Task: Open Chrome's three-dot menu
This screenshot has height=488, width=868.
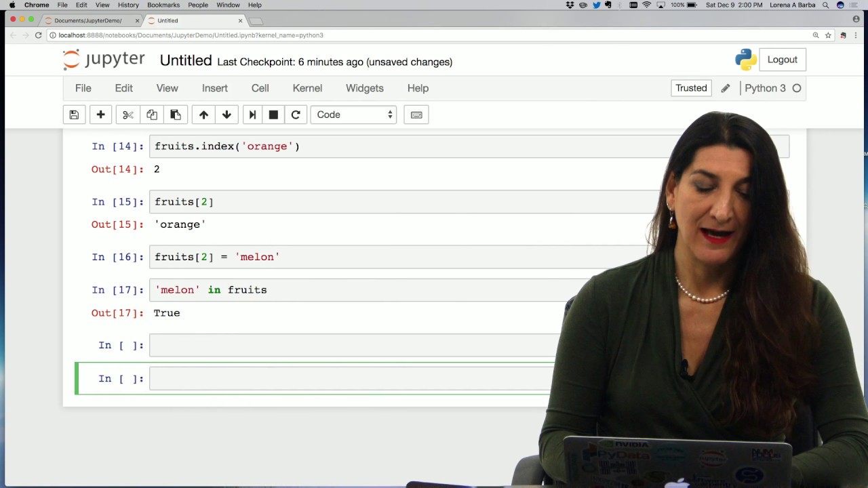Action: pos(857,35)
